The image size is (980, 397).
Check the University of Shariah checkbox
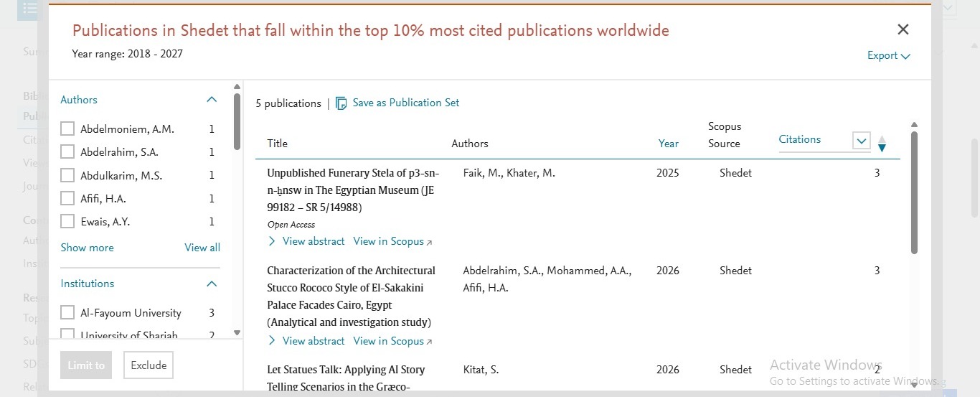[x=67, y=334]
